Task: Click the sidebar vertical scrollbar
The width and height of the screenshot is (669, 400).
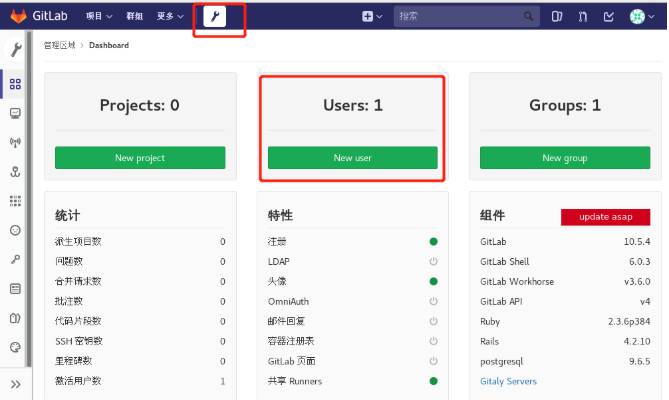Action: [29, 199]
